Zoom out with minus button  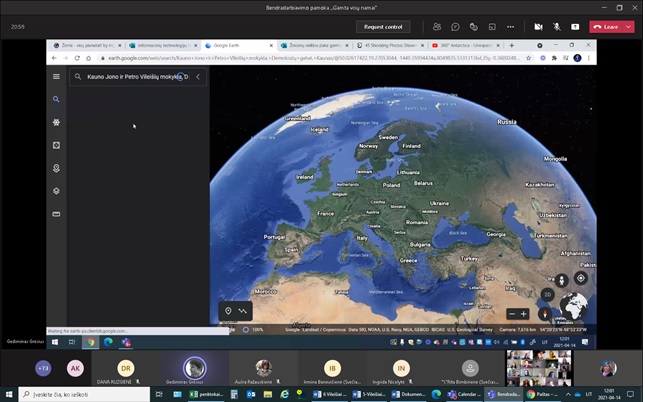coord(512,314)
